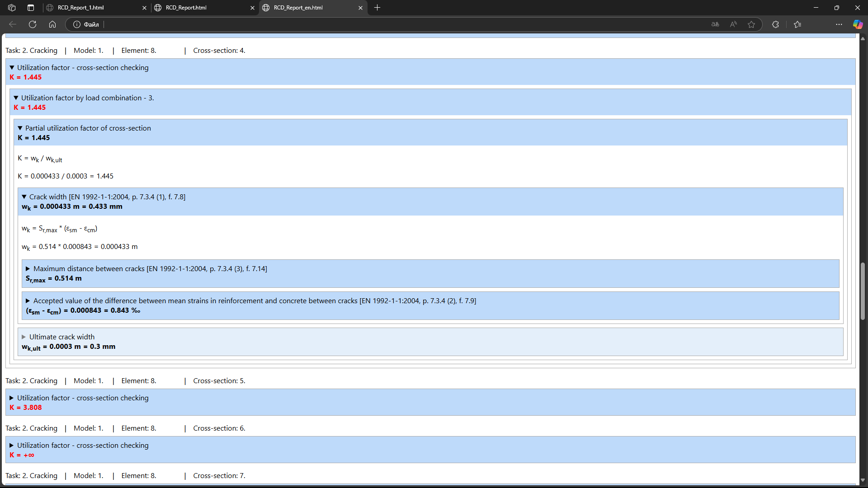Click the translate page icon

[715, 24]
